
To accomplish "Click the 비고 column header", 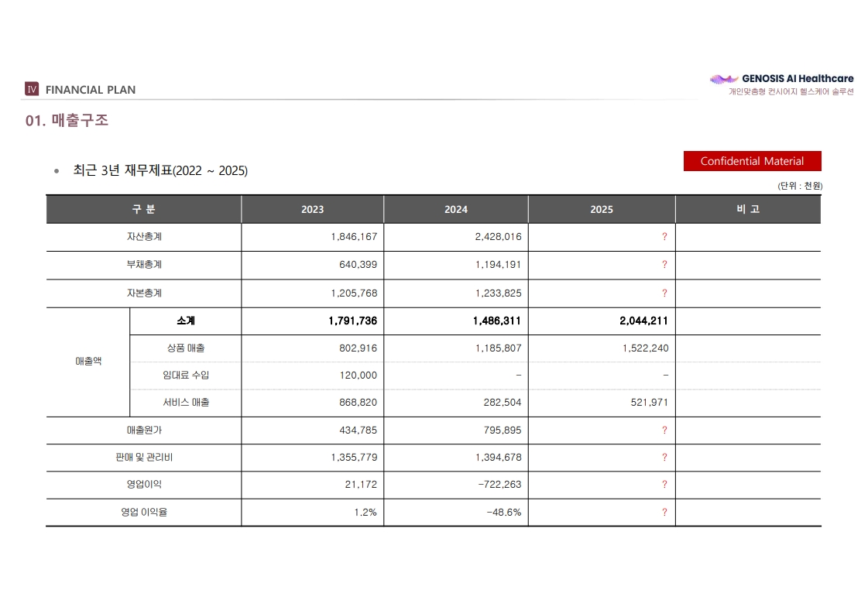I will [x=748, y=209].
